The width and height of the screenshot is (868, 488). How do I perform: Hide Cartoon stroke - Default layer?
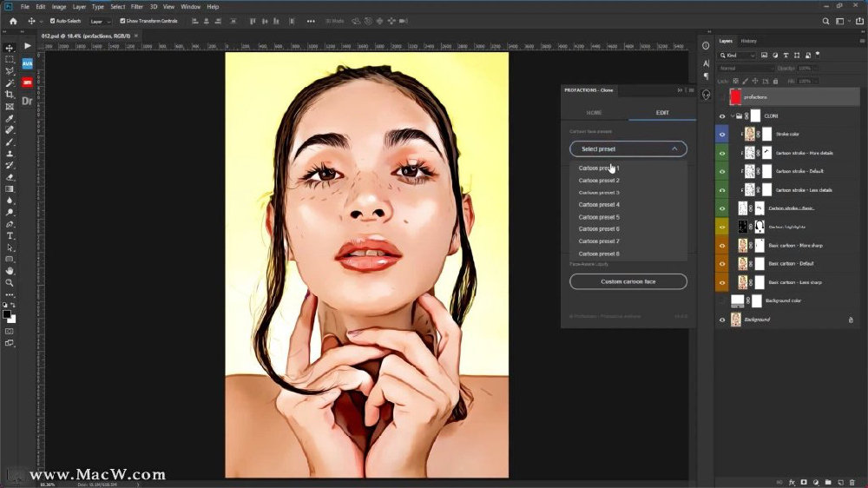coord(722,172)
